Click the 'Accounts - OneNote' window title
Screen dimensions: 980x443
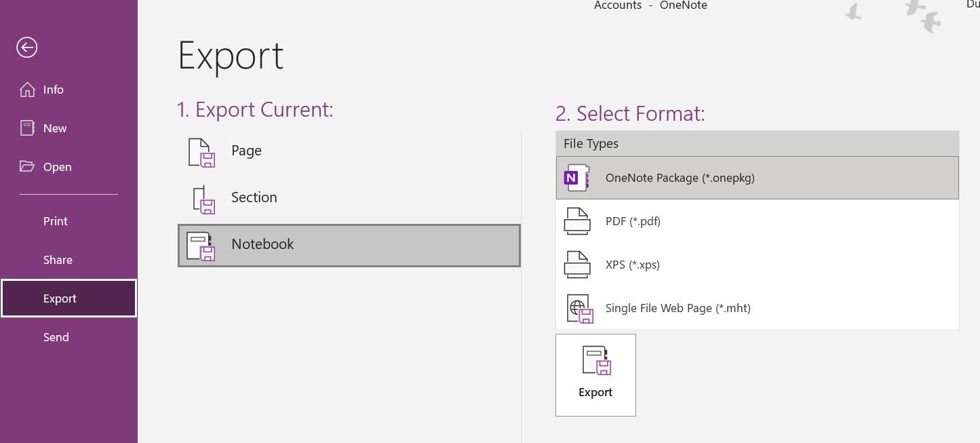(x=650, y=5)
